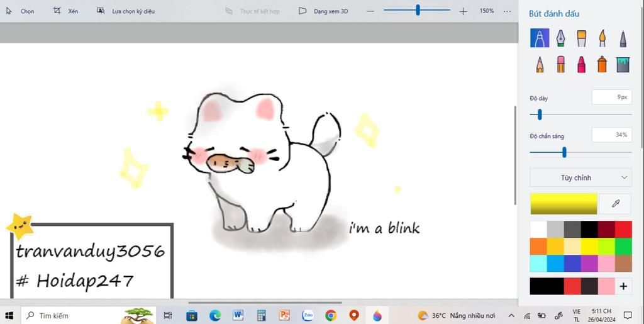Choose the pink swatch beside the plus button
Image resolution: width=644 pixels, height=324 pixels.
[606, 286]
